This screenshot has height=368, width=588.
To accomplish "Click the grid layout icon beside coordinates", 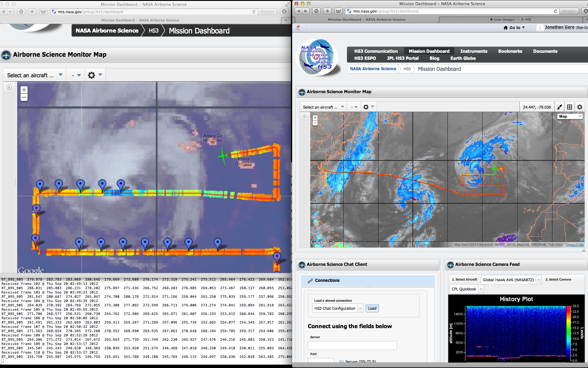I will [x=570, y=107].
